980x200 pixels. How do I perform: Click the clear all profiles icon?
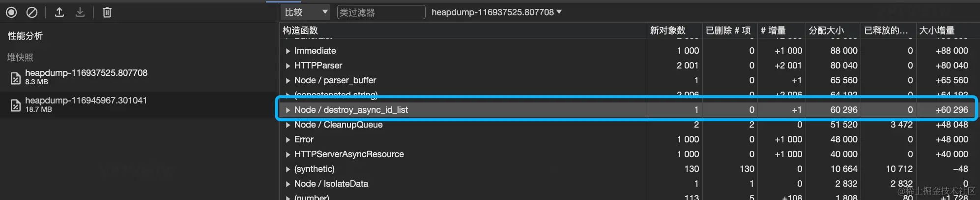point(32,12)
